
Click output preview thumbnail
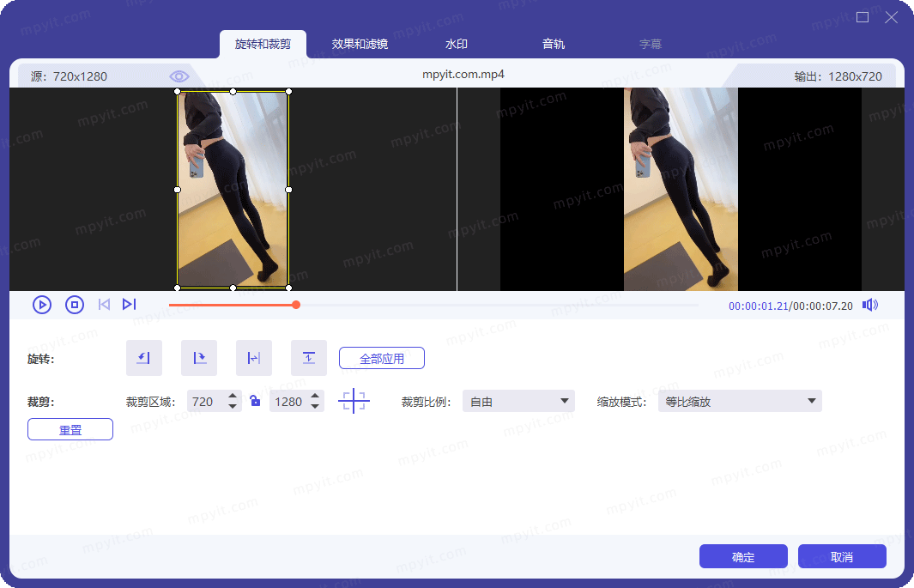(681, 190)
